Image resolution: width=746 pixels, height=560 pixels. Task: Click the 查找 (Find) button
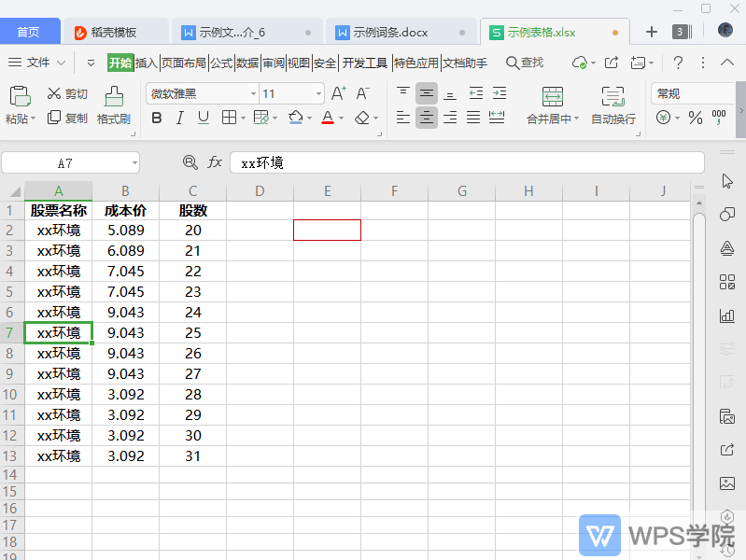click(x=525, y=63)
